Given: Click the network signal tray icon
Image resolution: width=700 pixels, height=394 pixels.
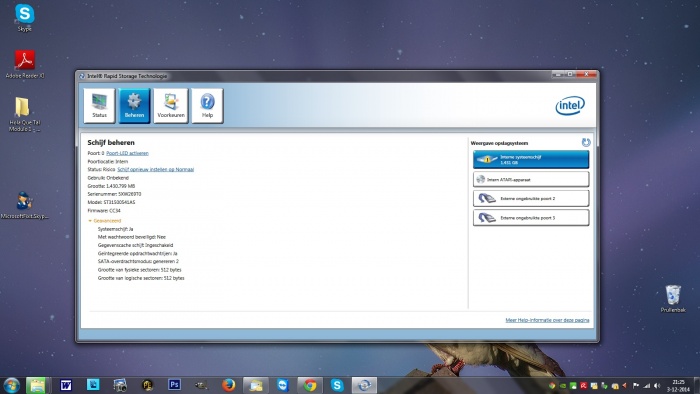Looking at the screenshot, I should pos(646,386).
